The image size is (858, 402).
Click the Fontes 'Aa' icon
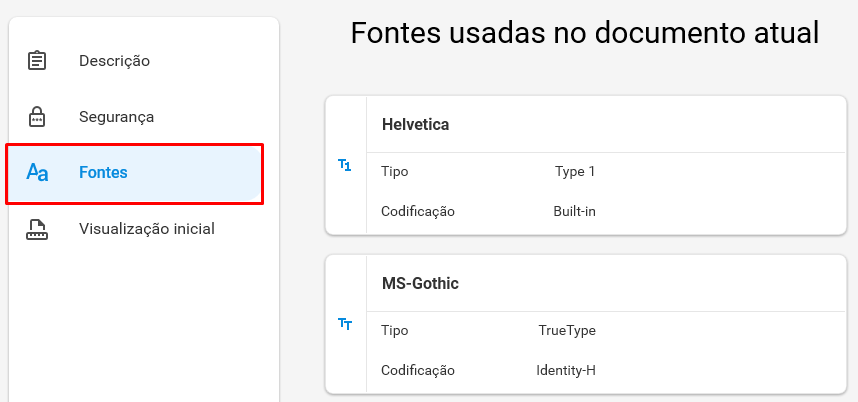tap(37, 172)
